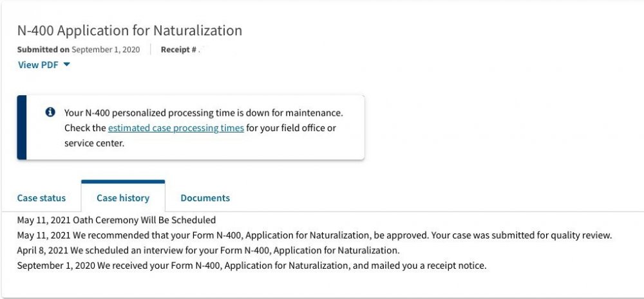Click the maintenance notice message text
The image size is (644, 299).
tap(204, 128)
